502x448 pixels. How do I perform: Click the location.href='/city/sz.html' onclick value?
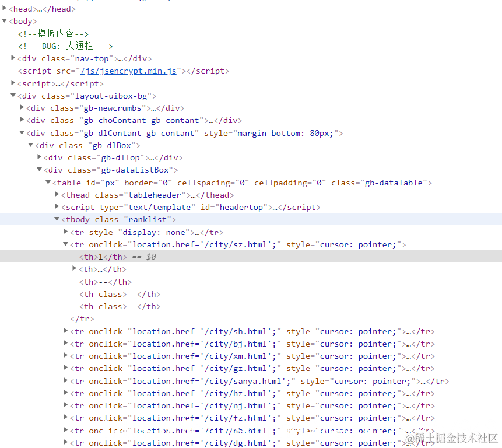204,244
